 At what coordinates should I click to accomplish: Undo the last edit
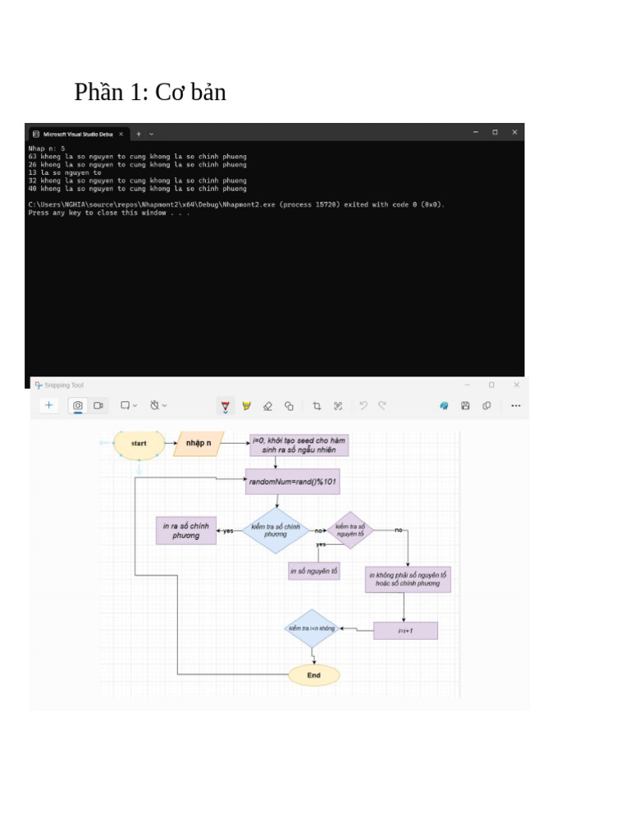(363, 405)
